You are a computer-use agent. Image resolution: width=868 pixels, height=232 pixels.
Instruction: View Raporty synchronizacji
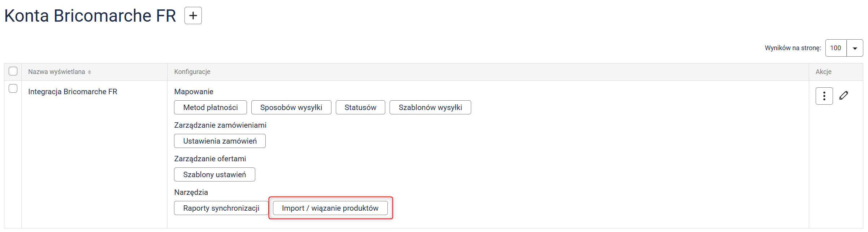click(x=221, y=208)
